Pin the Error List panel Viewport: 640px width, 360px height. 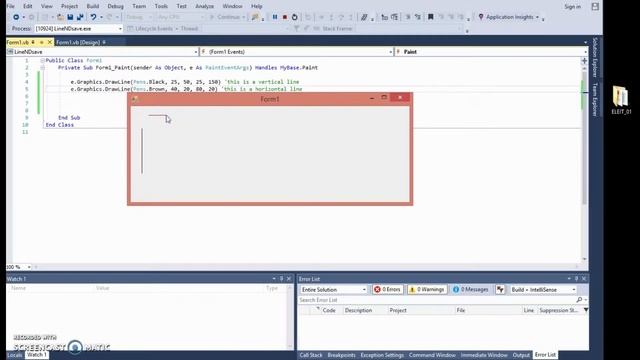tap(576, 279)
